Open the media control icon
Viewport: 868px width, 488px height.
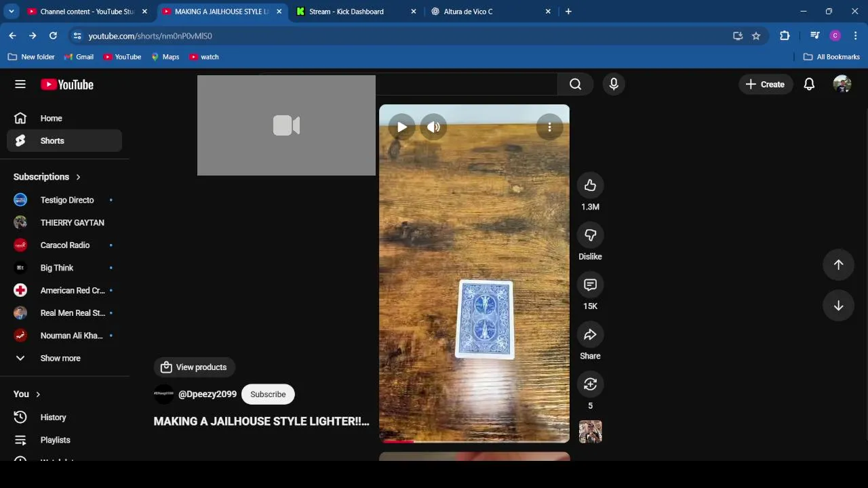[x=815, y=36]
